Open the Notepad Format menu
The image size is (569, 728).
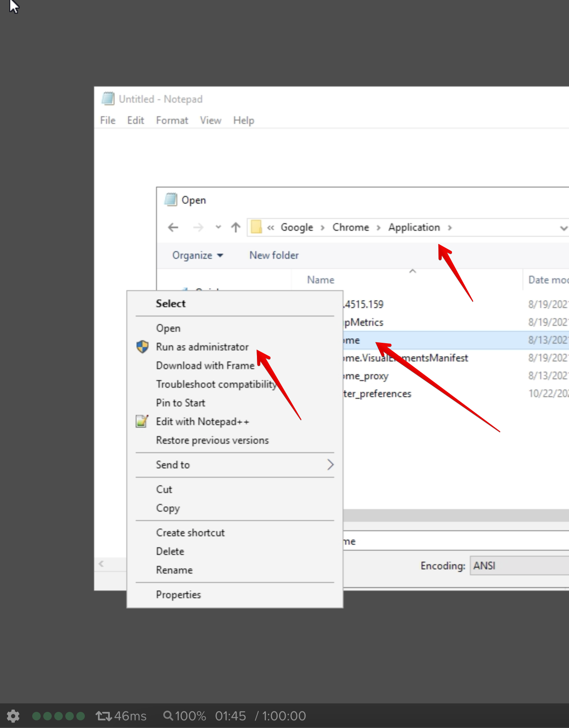(x=172, y=120)
